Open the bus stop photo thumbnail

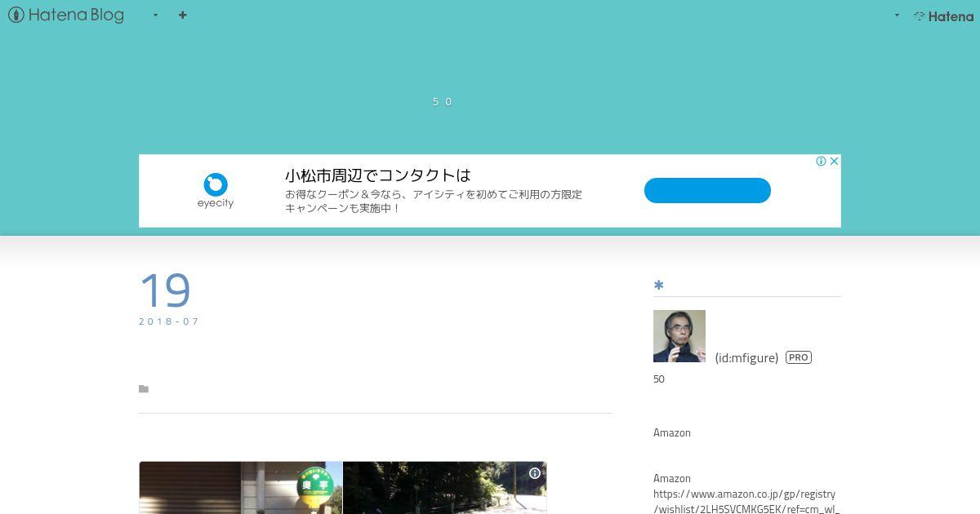click(x=241, y=488)
